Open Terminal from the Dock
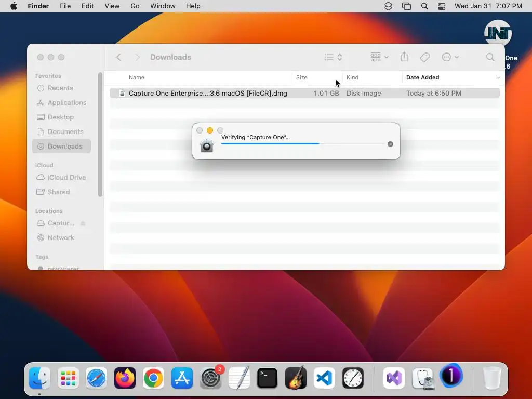Image resolution: width=532 pixels, height=399 pixels. point(268,378)
